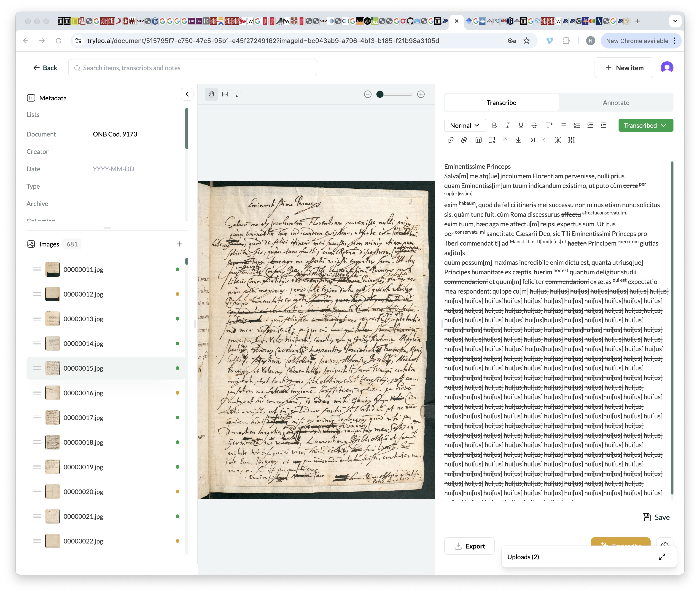Open the Normal text style dropdown
The width and height of the screenshot is (700, 594).
[x=465, y=126]
